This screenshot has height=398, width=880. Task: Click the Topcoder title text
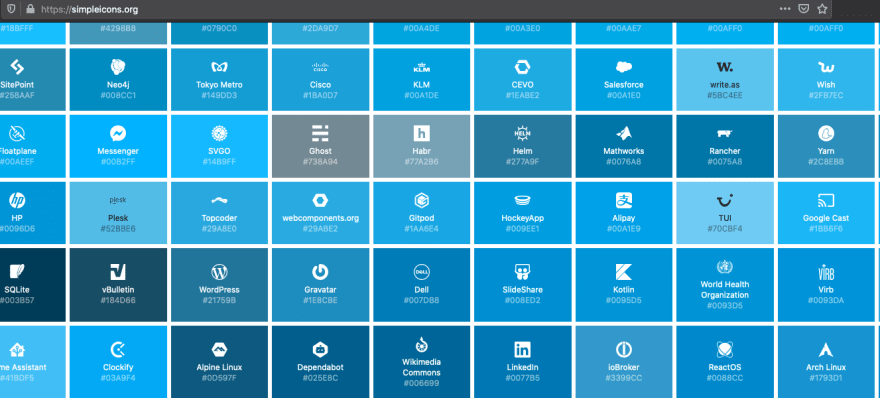pyautogui.click(x=219, y=218)
